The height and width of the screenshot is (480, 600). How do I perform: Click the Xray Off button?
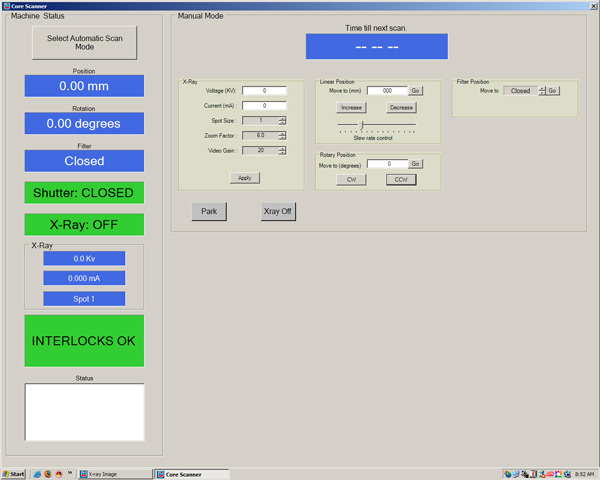(x=278, y=211)
